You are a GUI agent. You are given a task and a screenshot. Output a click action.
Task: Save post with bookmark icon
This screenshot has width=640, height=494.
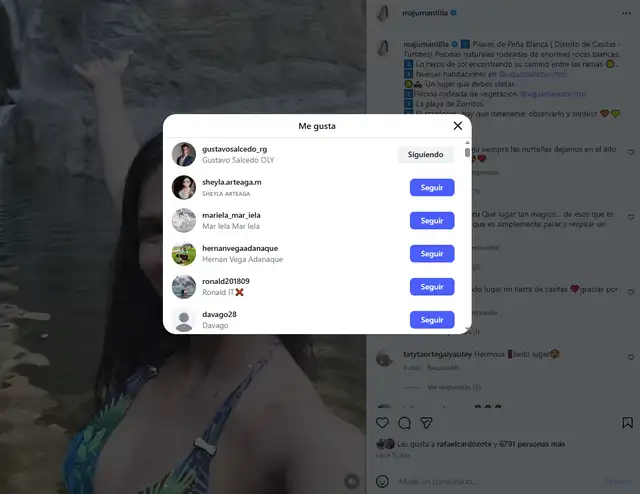pyautogui.click(x=627, y=423)
